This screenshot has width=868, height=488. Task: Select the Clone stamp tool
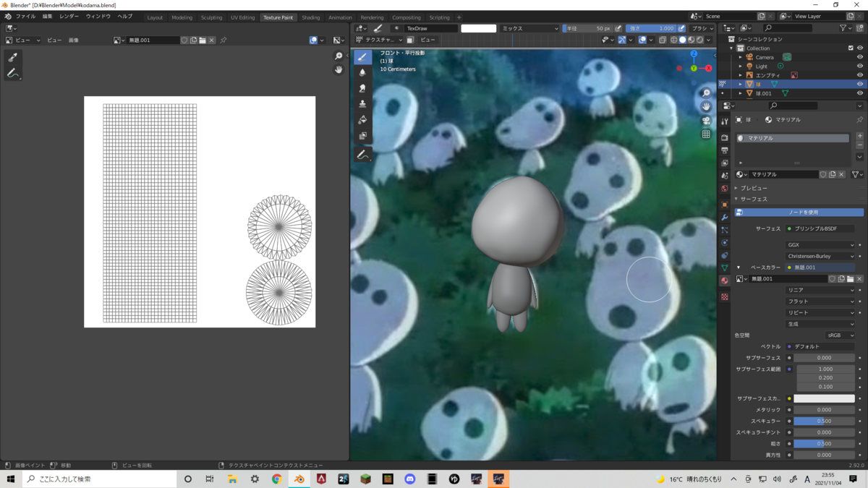(x=362, y=104)
